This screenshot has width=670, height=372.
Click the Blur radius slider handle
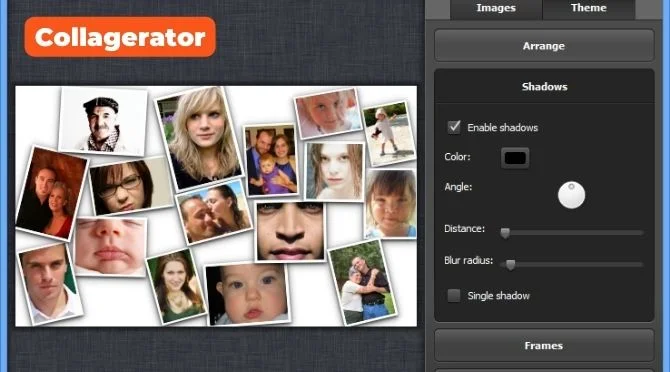tap(511, 265)
